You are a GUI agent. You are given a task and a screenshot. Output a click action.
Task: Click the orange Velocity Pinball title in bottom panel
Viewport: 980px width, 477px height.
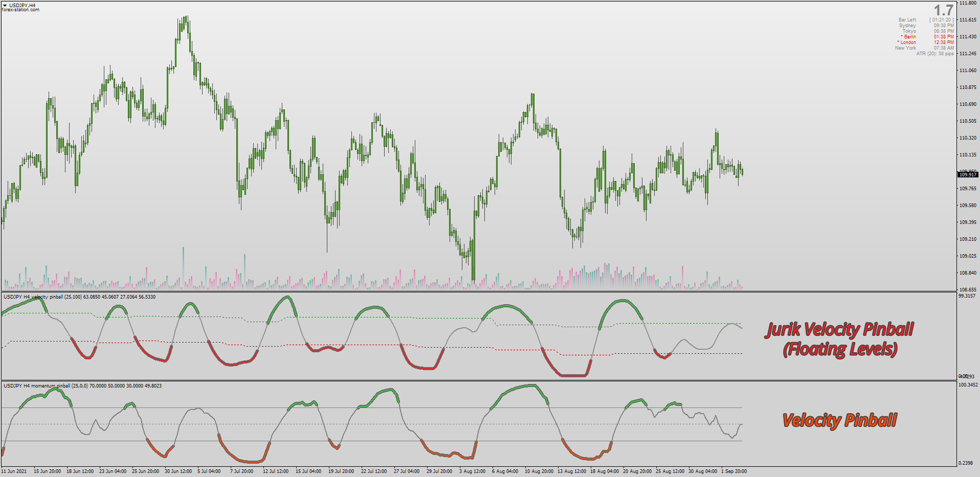(x=839, y=420)
